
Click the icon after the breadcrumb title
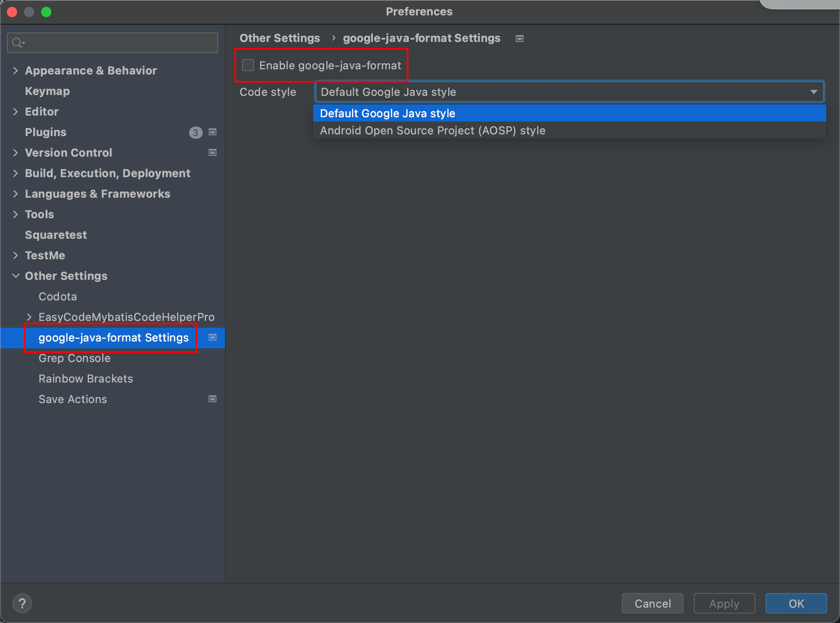[520, 38]
